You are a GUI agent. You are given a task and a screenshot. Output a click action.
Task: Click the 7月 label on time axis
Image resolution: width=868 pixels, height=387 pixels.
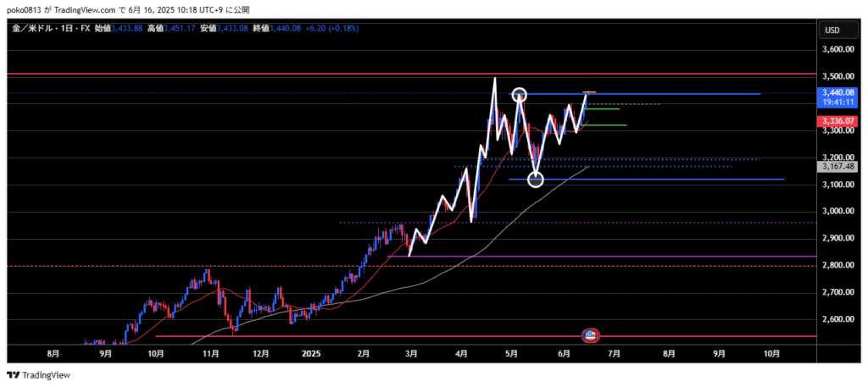(614, 354)
